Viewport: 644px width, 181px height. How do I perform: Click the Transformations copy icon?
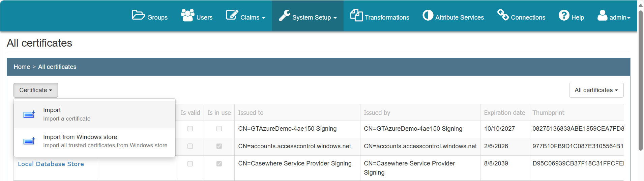[356, 15]
